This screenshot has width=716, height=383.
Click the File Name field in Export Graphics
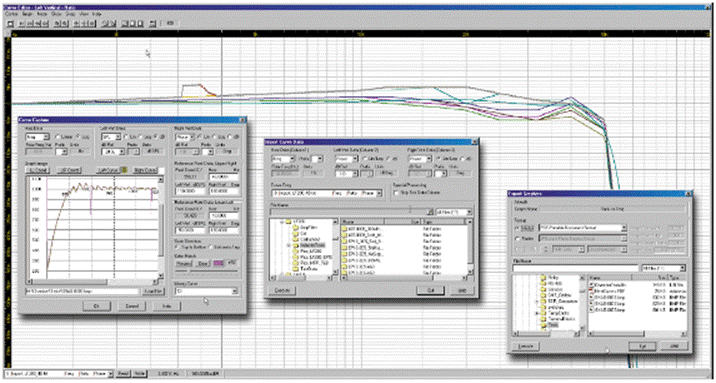575,268
